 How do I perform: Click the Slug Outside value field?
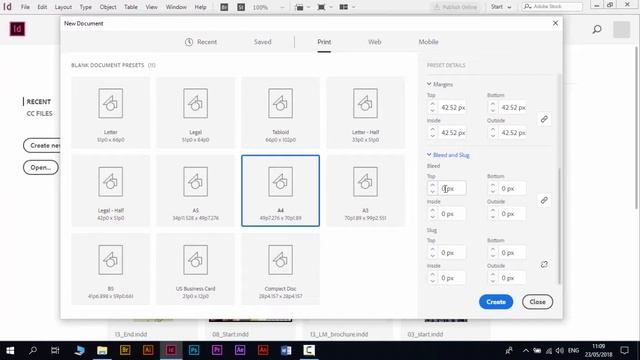click(513, 278)
